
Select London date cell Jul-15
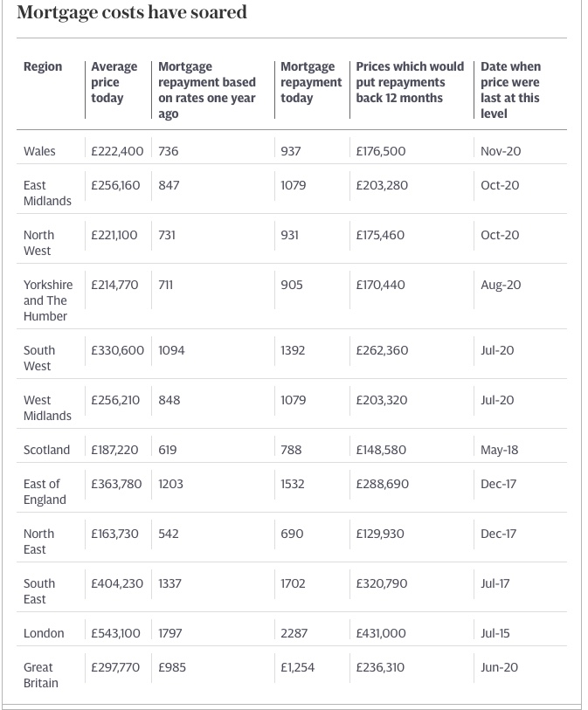coord(495,633)
